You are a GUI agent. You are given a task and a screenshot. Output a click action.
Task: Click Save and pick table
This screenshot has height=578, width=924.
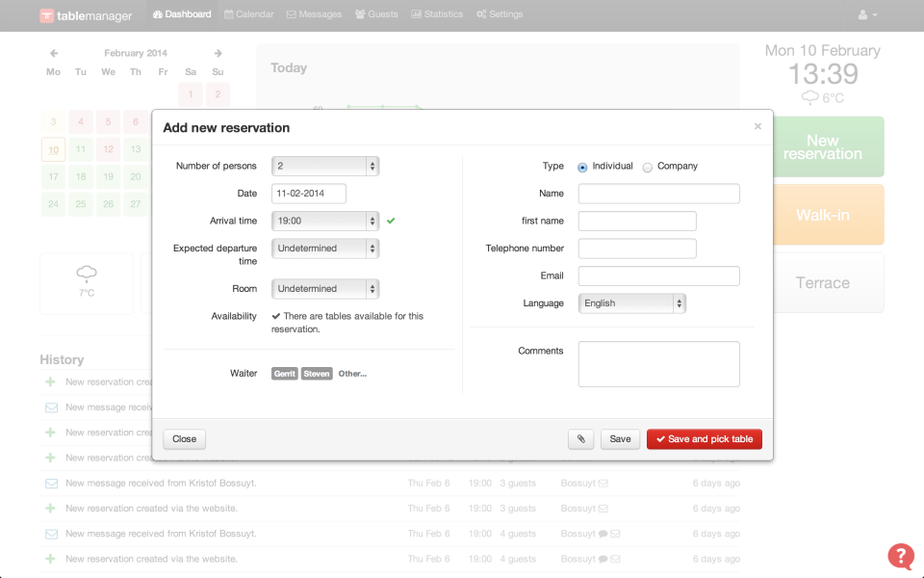coord(704,438)
